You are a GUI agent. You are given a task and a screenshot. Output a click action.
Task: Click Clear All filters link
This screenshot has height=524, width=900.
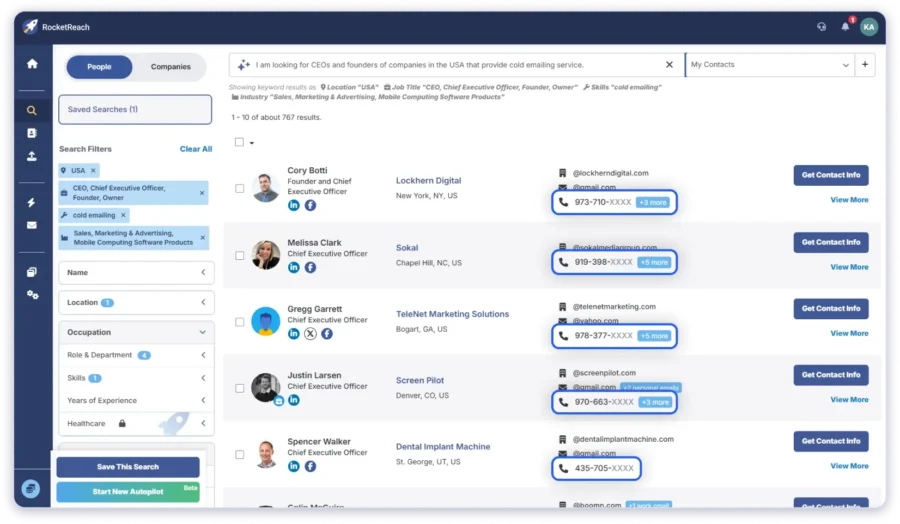click(x=196, y=149)
